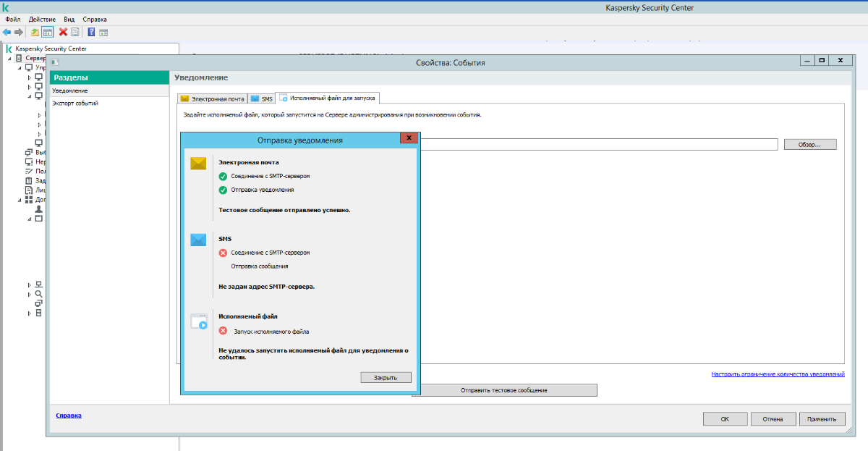Select the 'Исполняемый файл для запуска' tab
The height and width of the screenshot is (451, 868).
328,98
